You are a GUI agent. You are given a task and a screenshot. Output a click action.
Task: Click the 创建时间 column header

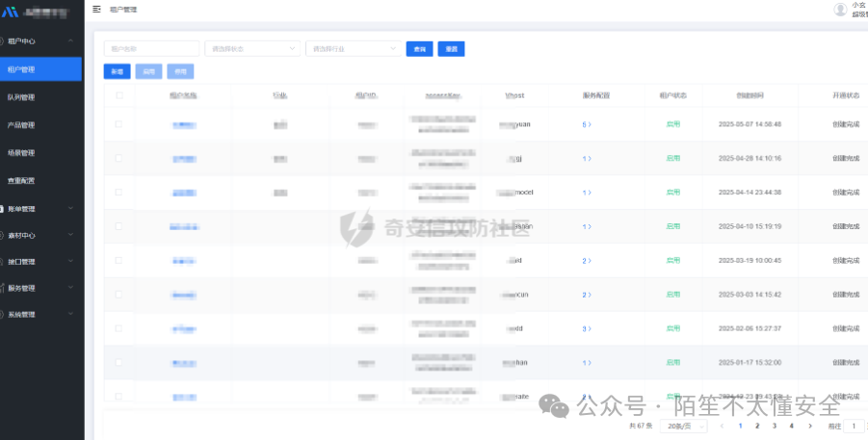tap(750, 95)
